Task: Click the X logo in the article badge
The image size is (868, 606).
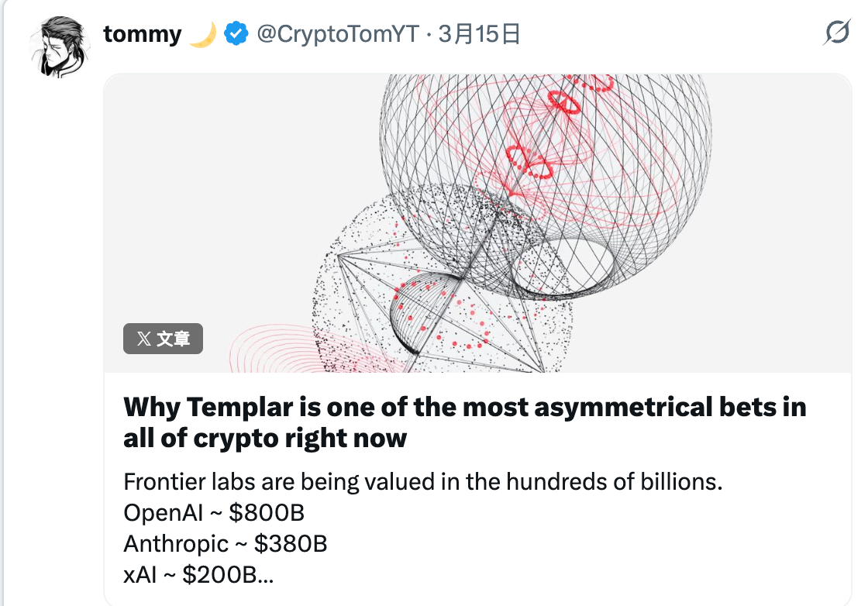Action: pos(143,339)
